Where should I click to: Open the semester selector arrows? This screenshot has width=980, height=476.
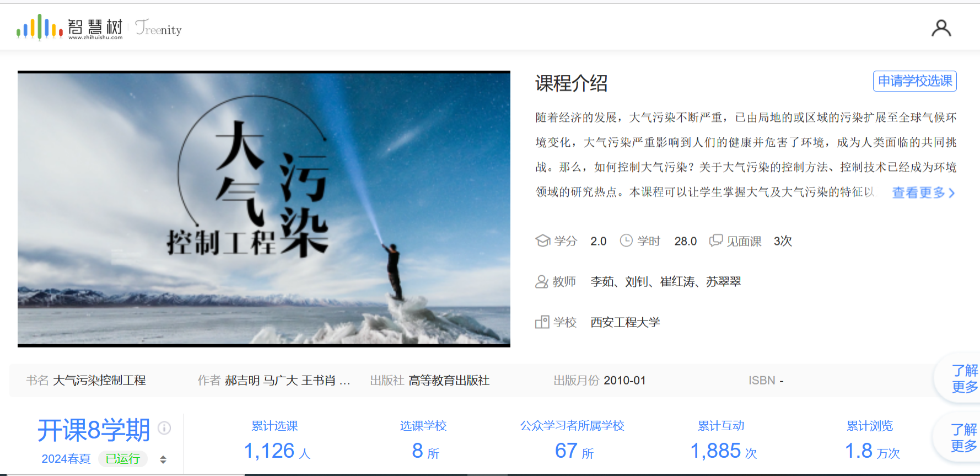(x=163, y=459)
